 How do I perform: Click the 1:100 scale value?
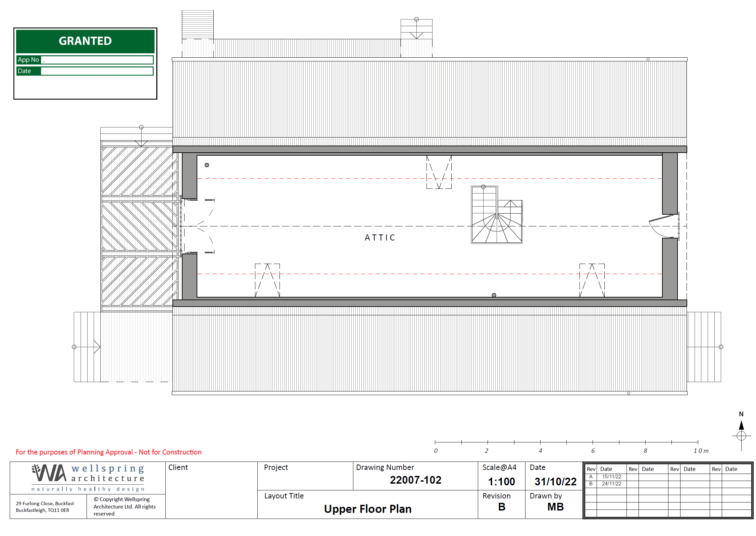click(x=501, y=482)
